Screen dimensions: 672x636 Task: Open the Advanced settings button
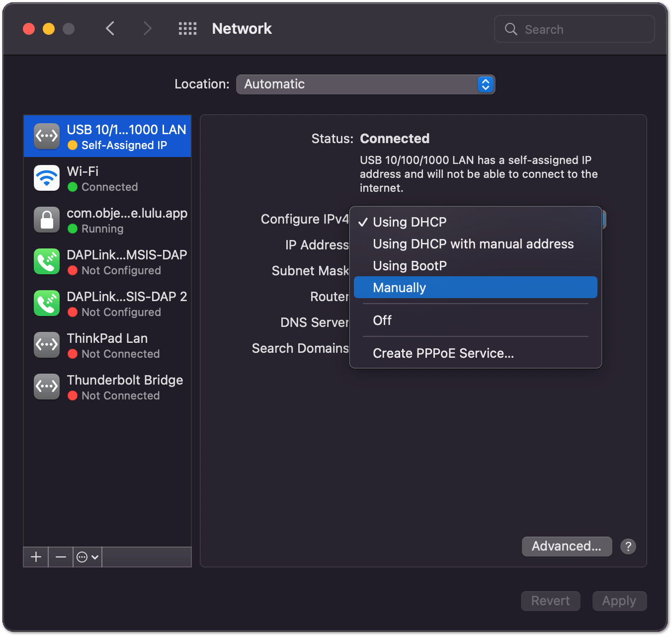point(566,547)
